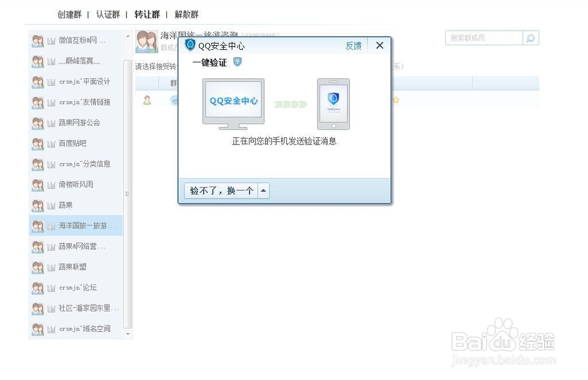Click the QQ安全中心 shield logo in the title bar
Image resolution: width=588 pixels, height=380 pixels.
pos(190,45)
